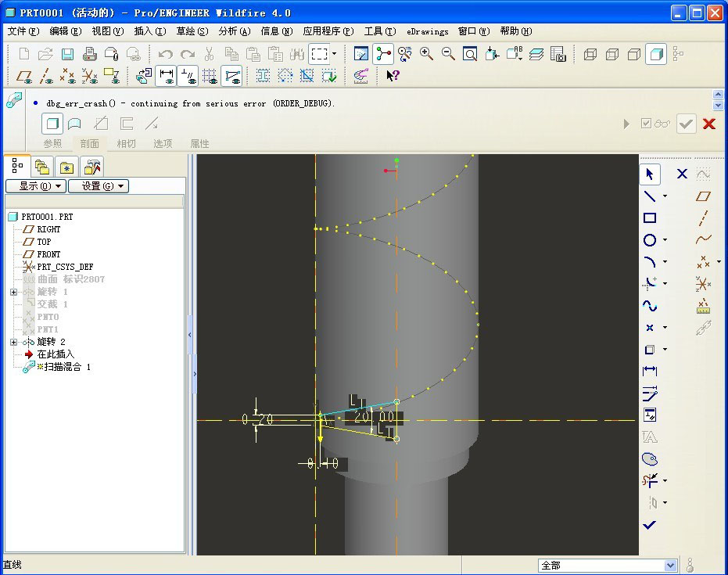728x575 pixels.
Task: Click the zoom in magnifier icon
Action: point(426,54)
